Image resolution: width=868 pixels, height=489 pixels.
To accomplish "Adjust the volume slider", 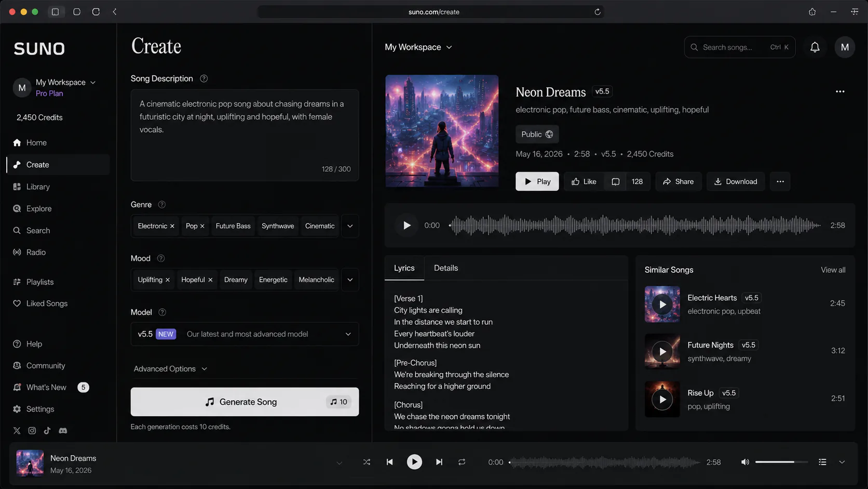I will tap(781, 462).
